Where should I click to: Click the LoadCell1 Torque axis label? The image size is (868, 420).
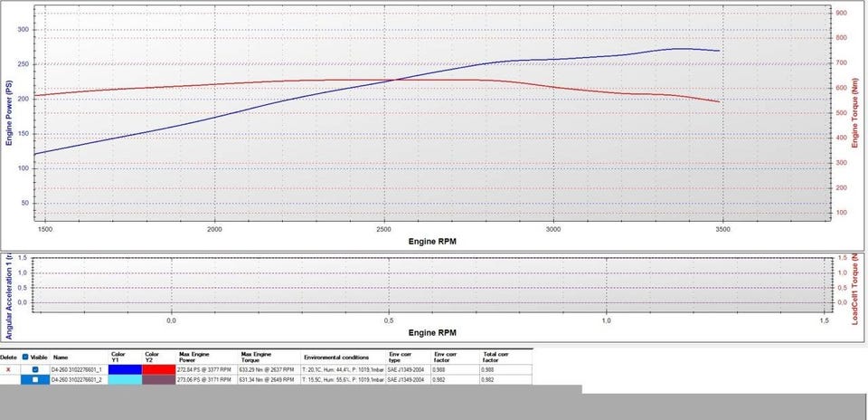856,291
